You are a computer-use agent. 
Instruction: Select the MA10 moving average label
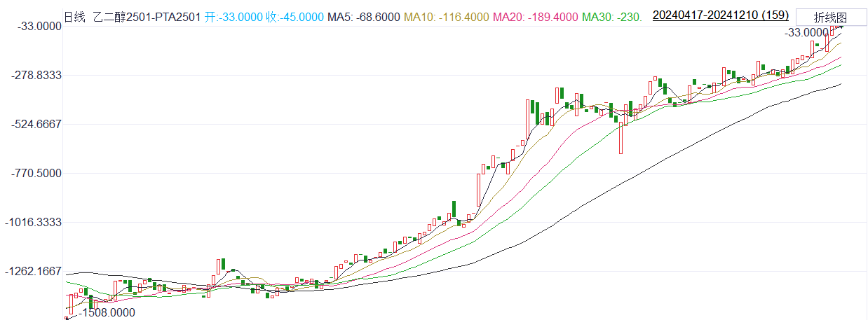click(x=443, y=16)
